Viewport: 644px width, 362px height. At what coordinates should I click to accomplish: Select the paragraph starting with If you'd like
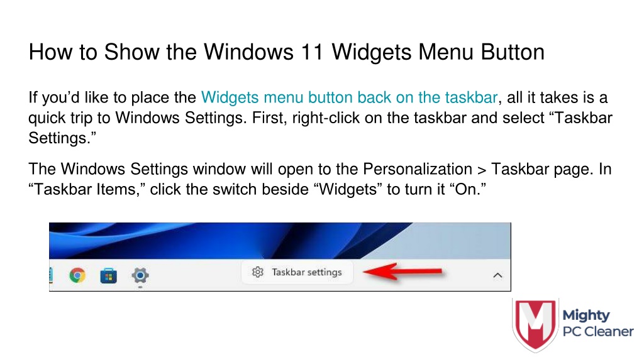click(x=320, y=118)
